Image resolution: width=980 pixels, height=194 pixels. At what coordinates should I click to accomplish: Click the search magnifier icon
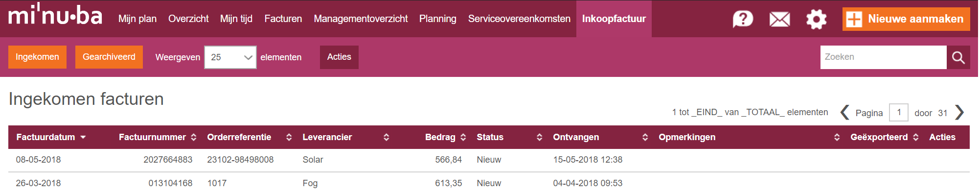[x=958, y=57]
